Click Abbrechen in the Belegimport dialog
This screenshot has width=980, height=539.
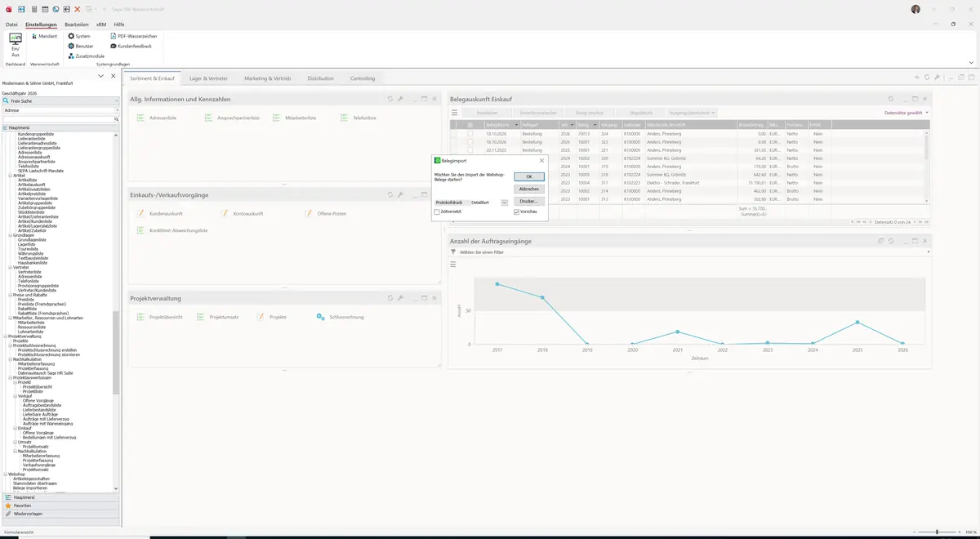pyautogui.click(x=529, y=189)
